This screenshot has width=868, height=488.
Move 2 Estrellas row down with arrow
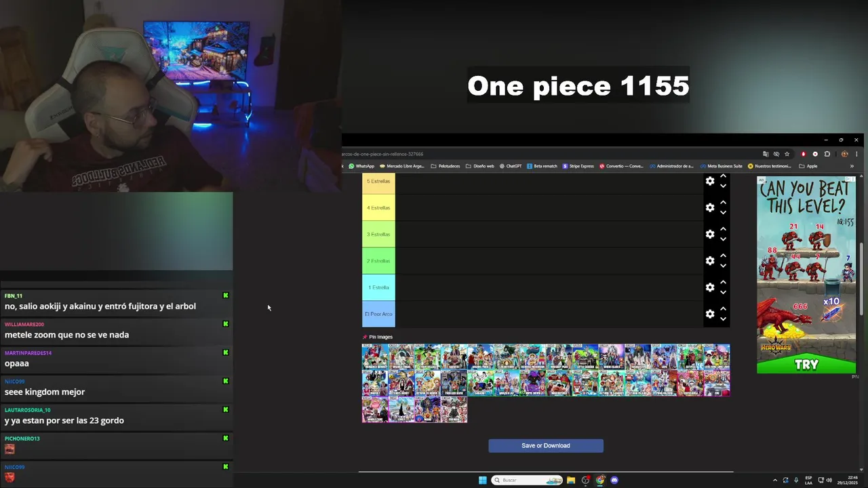point(723,266)
